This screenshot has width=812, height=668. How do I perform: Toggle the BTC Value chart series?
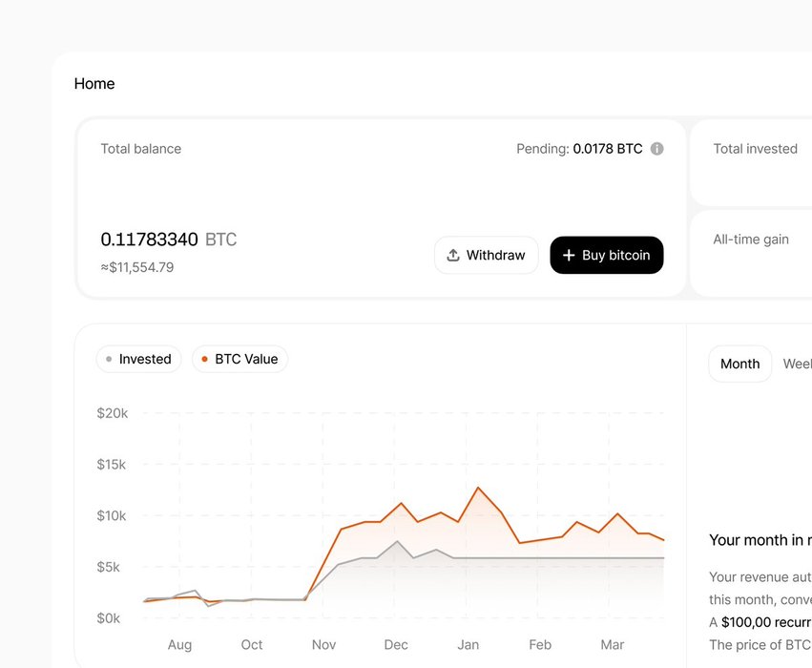pyautogui.click(x=239, y=359)
